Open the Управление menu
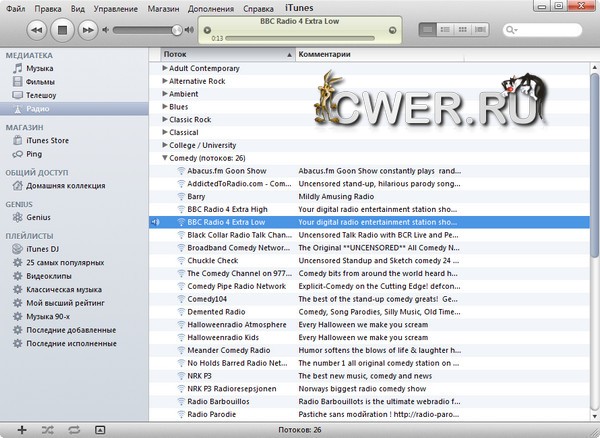The image size is (600, 438). pos(116,8)
